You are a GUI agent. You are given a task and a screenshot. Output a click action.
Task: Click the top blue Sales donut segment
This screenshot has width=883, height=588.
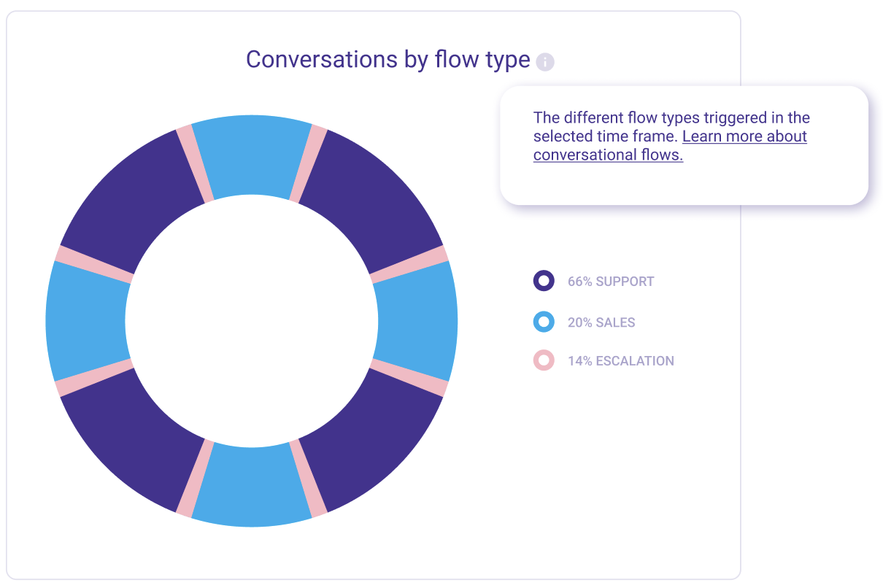pyautogui.click(x=252, y=155)
